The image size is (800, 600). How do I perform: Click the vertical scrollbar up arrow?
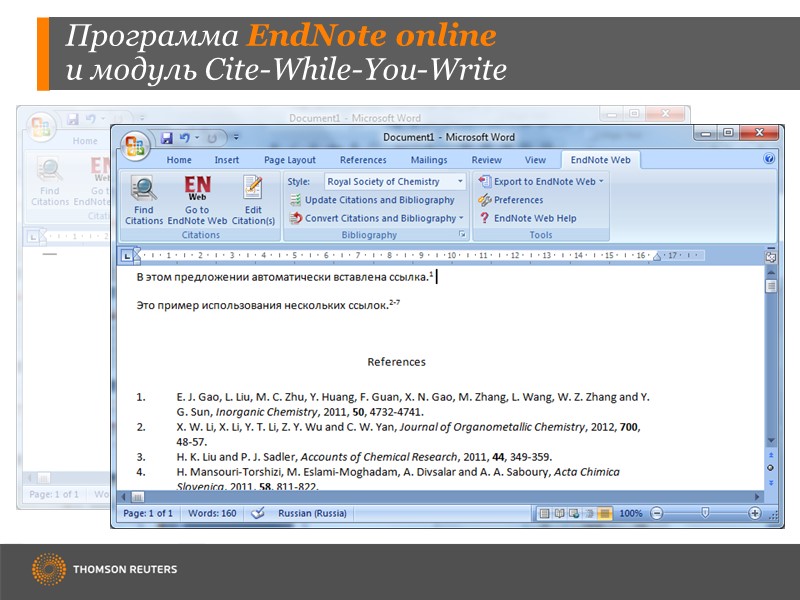771,273
